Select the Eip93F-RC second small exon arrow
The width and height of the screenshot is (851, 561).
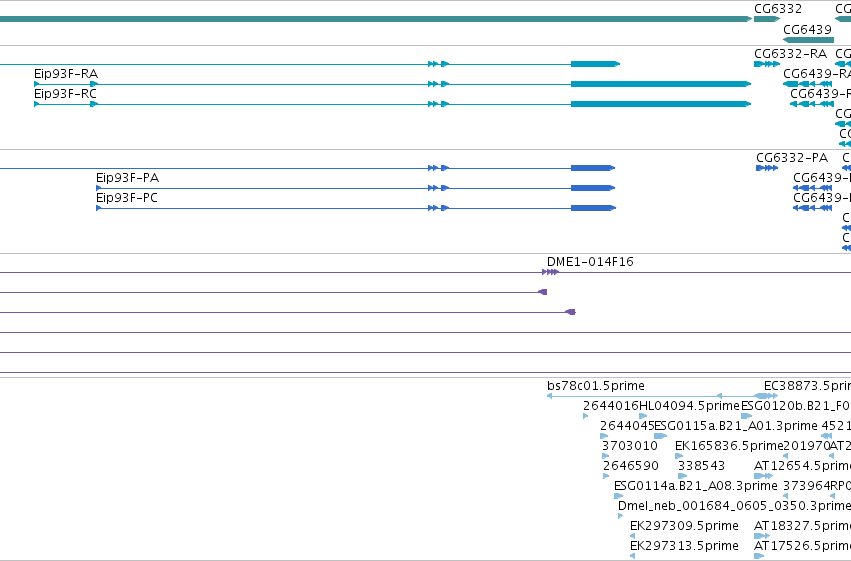click(x=94, y=104)
